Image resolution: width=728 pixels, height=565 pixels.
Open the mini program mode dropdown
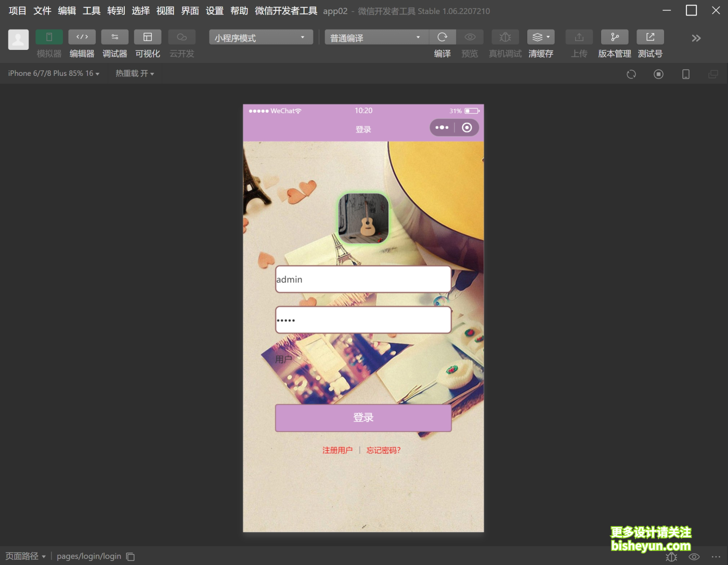[x=261, y=37]
